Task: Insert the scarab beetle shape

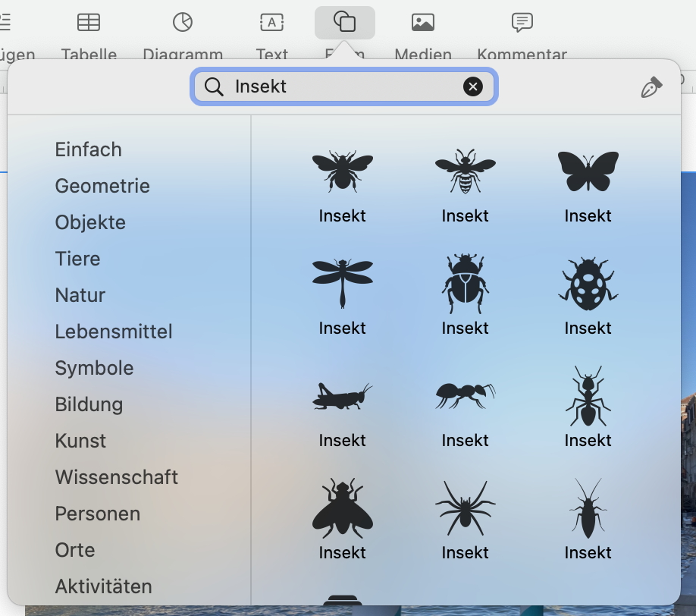Action: pyautogui.click(x=466, y=284)
